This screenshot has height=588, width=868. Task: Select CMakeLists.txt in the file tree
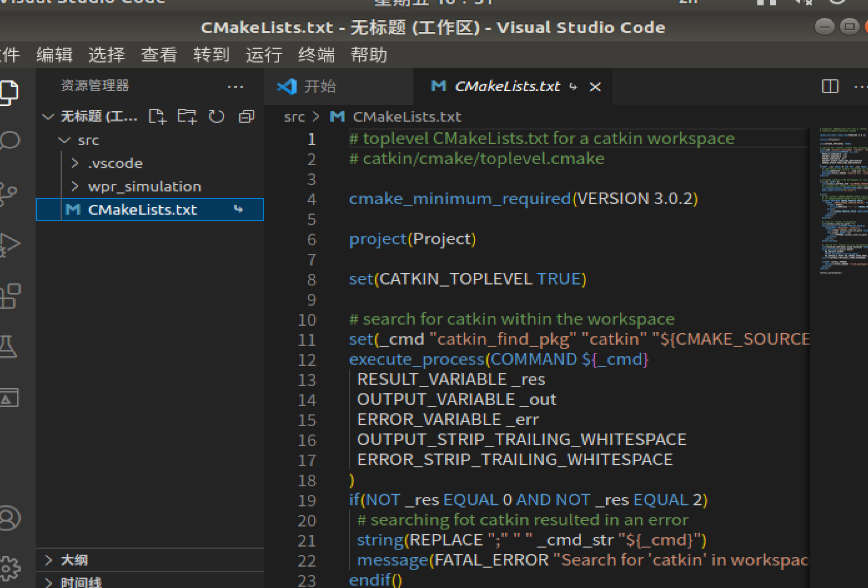pyautogui.click(x=150, y=209)
